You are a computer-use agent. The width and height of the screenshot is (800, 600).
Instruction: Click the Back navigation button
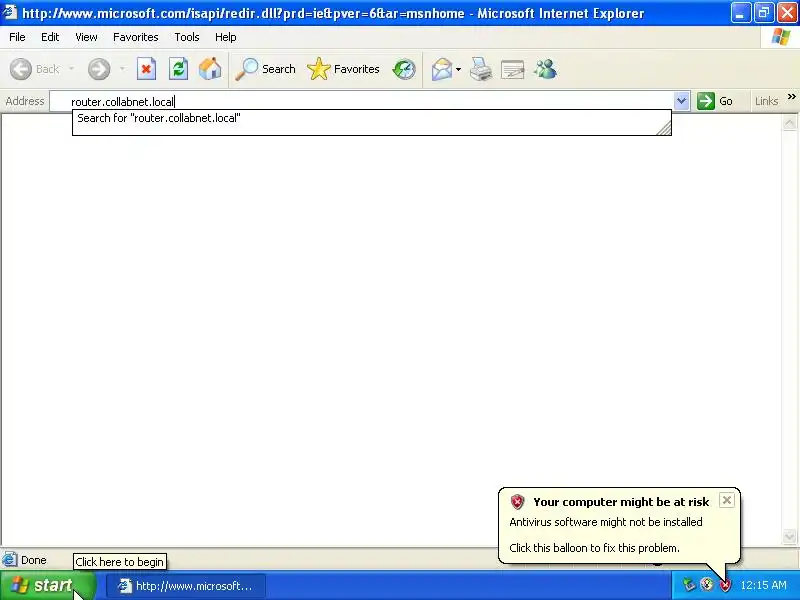pos(34,69)
